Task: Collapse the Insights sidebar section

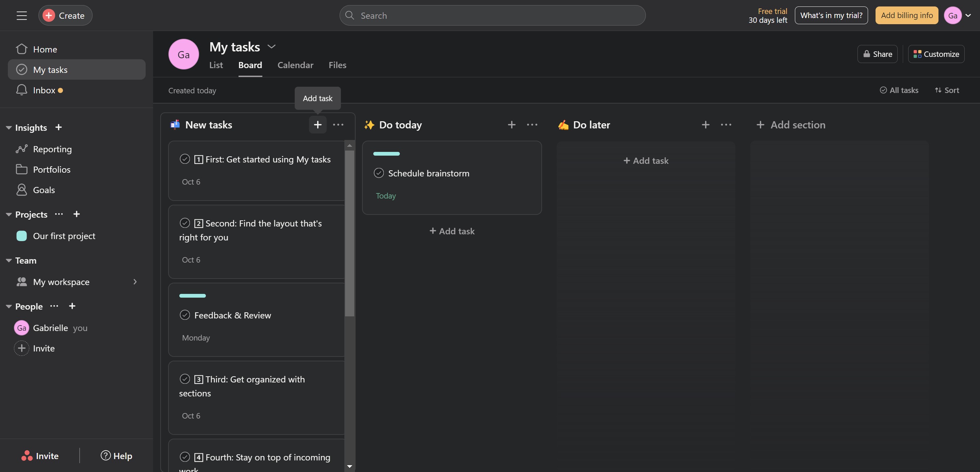Action: tap(9, 128)
